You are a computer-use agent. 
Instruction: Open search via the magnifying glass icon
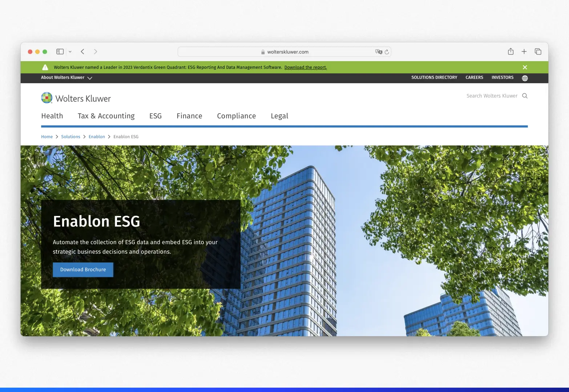525,95
